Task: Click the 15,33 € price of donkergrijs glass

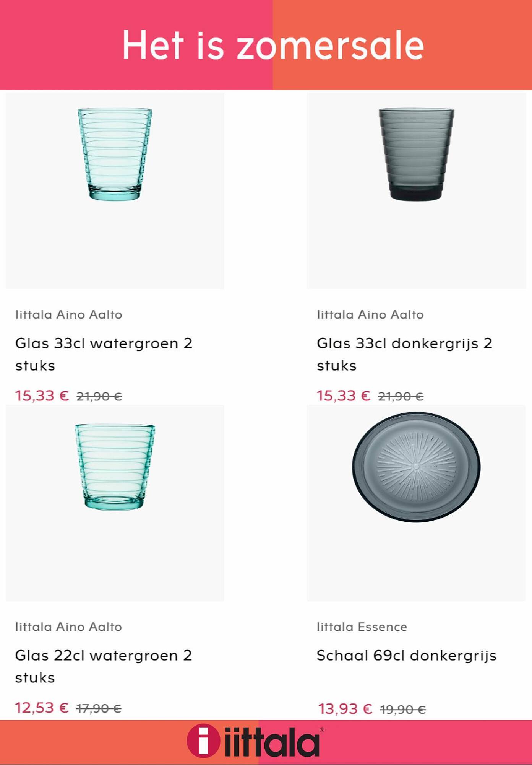Action: point(344,396)
